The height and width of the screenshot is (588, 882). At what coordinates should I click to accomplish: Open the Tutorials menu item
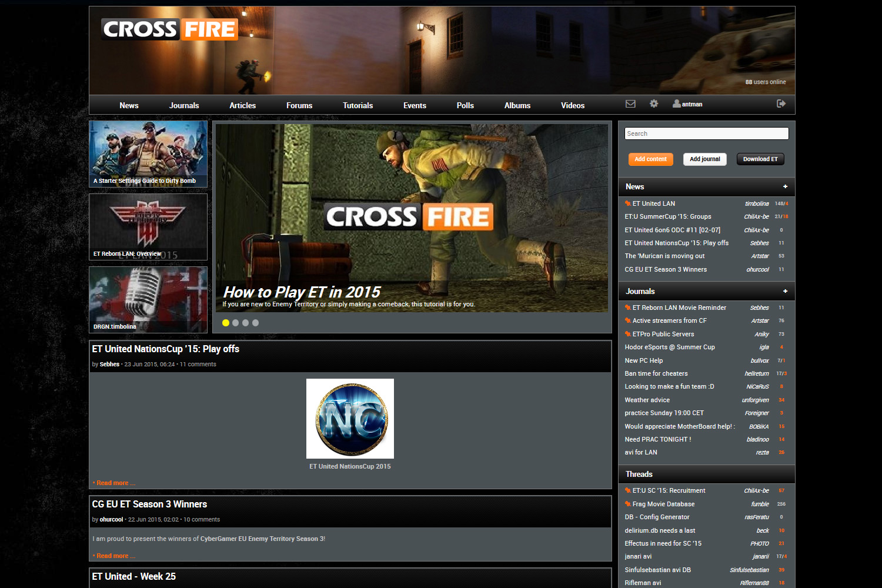point(358,105)
